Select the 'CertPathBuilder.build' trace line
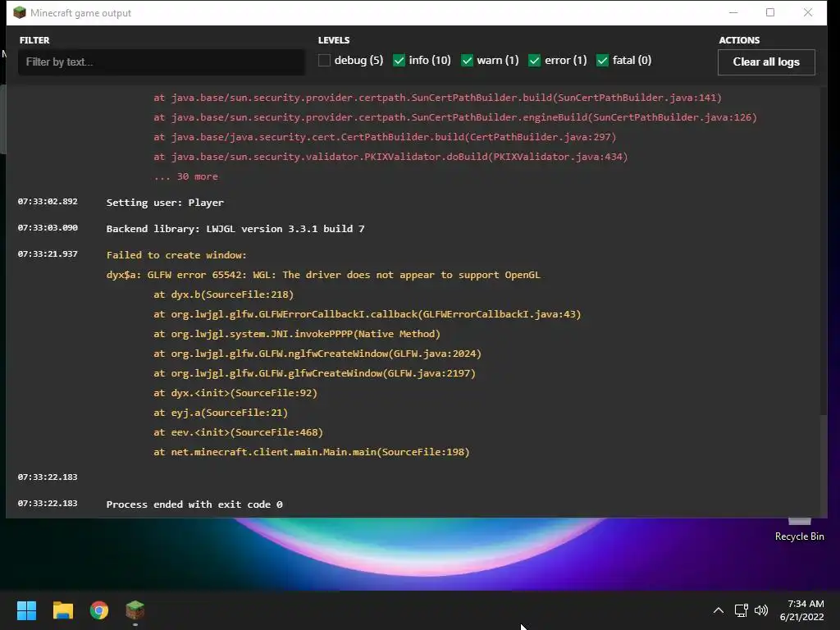Image resolution: width=840 pixels, height=630 pixels. (385, 137)
